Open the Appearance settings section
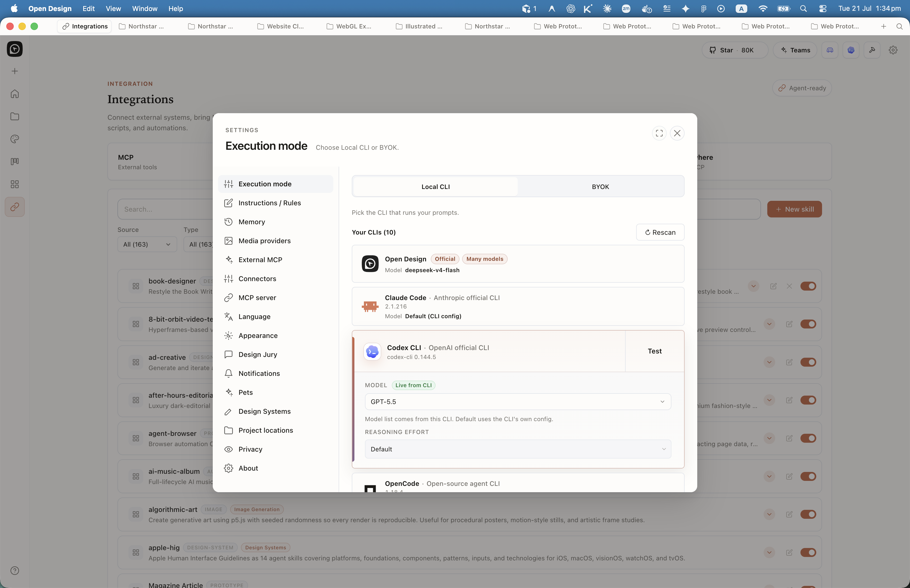 click(x=275, y=335)
